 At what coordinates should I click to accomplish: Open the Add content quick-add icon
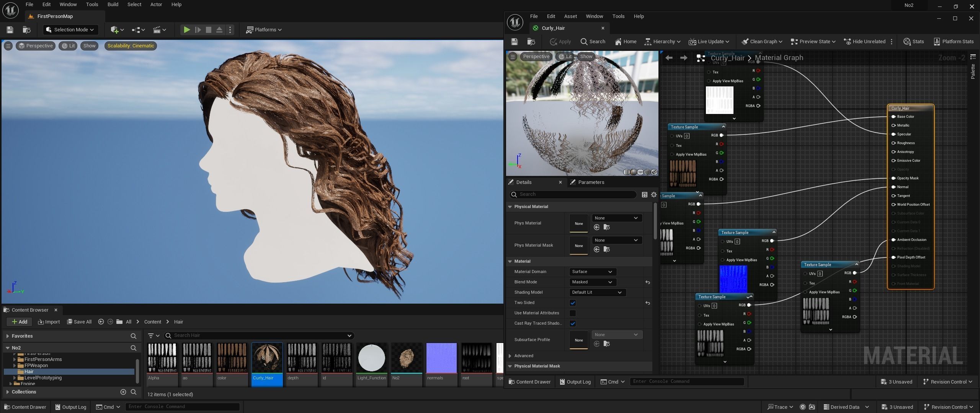117,30
